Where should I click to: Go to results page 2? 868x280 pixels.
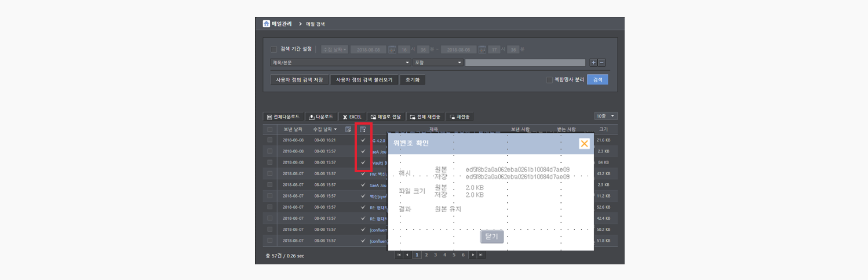(x=426, y=254)
